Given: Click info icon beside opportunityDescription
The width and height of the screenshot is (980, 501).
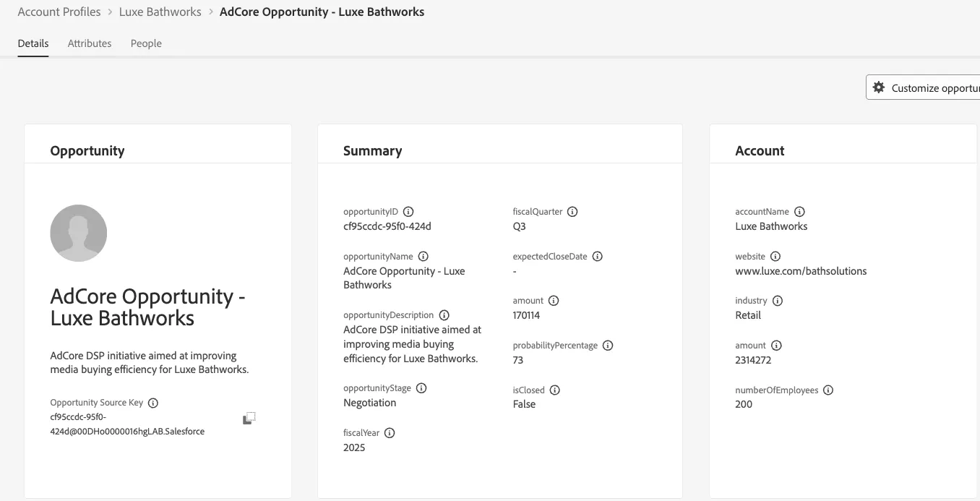Looking at the screenshot, I should (x=444, y=315).
